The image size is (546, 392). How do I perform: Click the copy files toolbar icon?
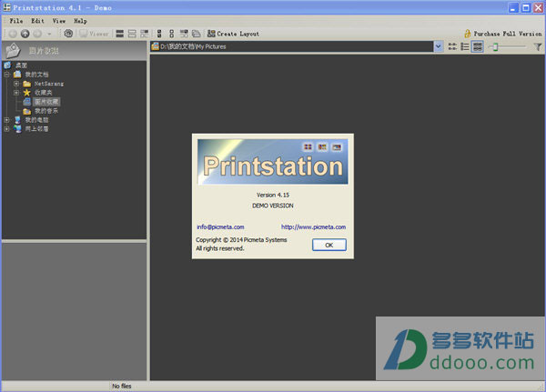click(x=196, y=34)
